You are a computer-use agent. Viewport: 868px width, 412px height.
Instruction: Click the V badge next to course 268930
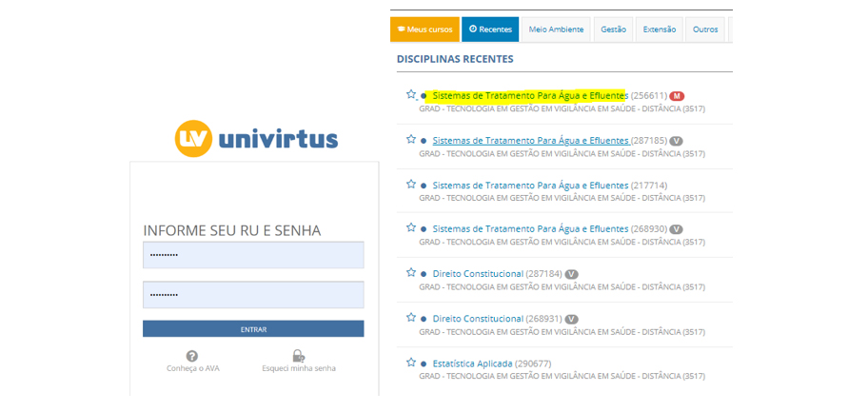coord(676,229)
